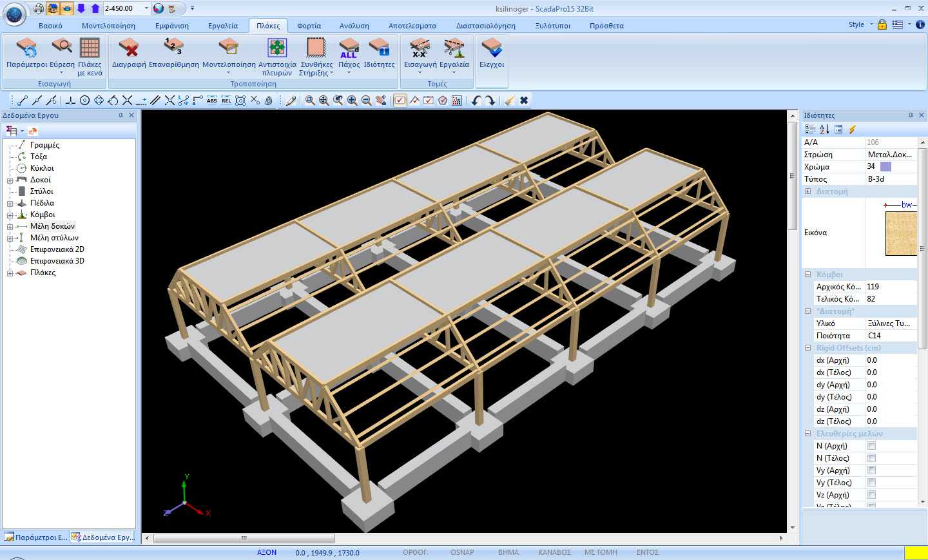
Task: Select the Πλάκες με κενά tool
Action: pyautogui.click(x=90, y=49)
